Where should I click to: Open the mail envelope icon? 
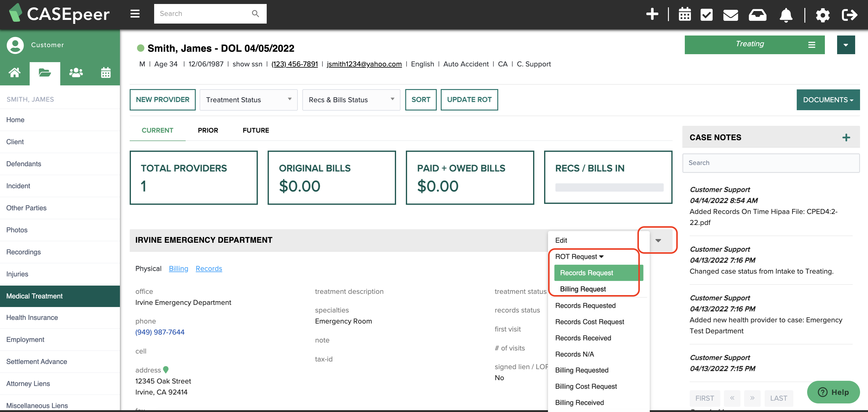click(x=730, y=15)
